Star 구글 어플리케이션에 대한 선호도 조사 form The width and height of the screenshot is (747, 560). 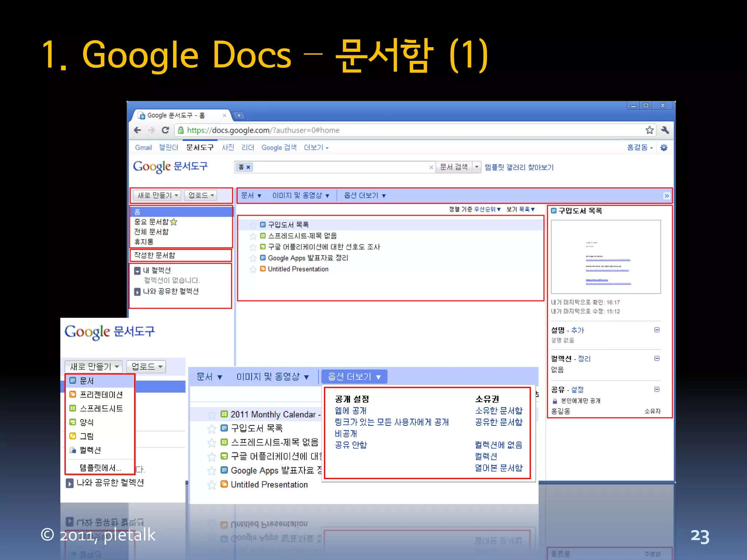253,247
